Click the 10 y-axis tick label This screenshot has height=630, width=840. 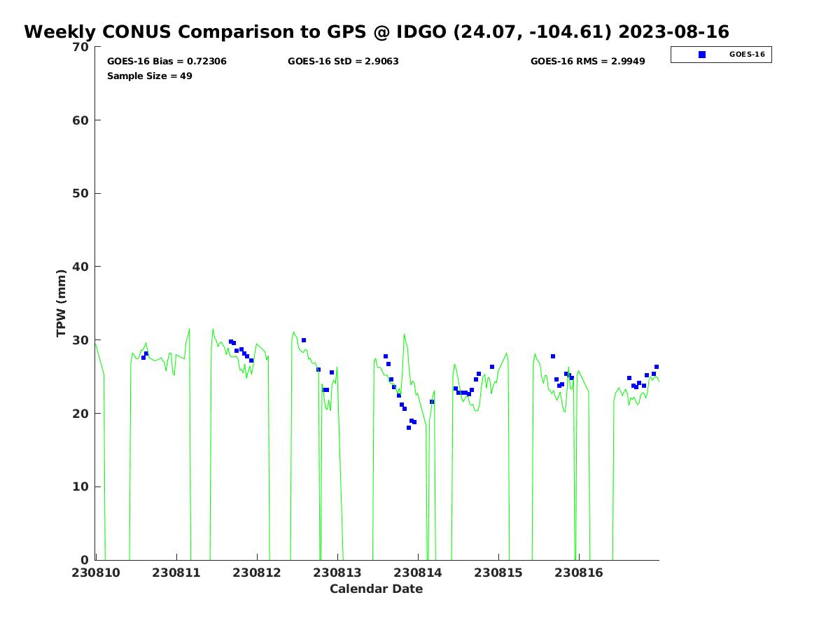click(x=81, y=487)
